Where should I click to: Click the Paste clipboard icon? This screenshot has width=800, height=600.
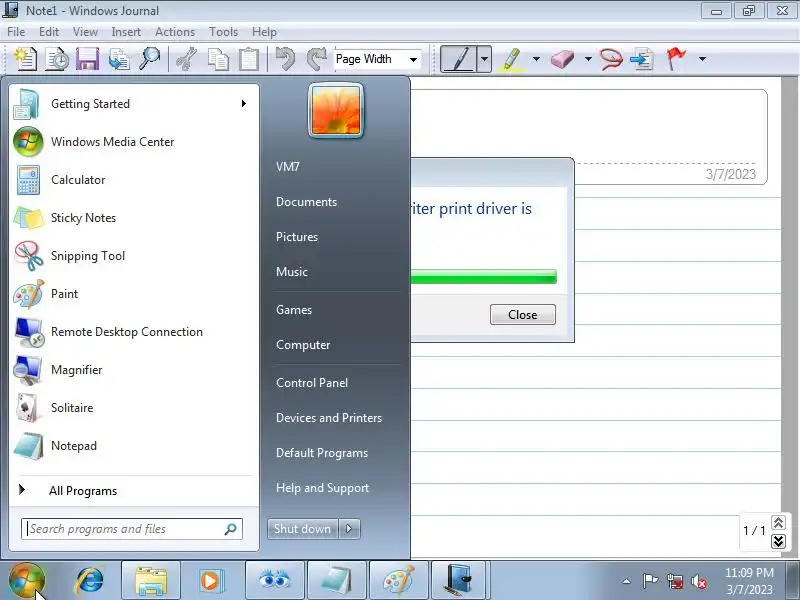click(249, 59)
